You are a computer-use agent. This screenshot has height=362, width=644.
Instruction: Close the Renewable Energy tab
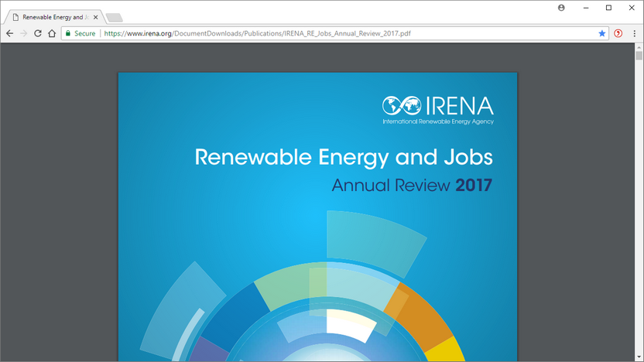(96, 17)
